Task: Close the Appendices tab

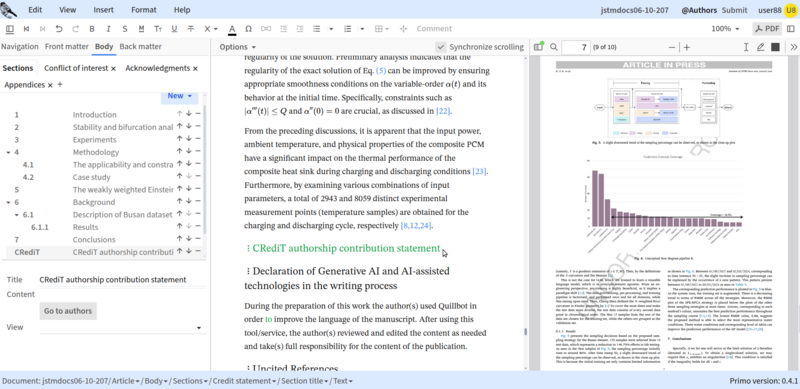Action: tap(50, 85)
